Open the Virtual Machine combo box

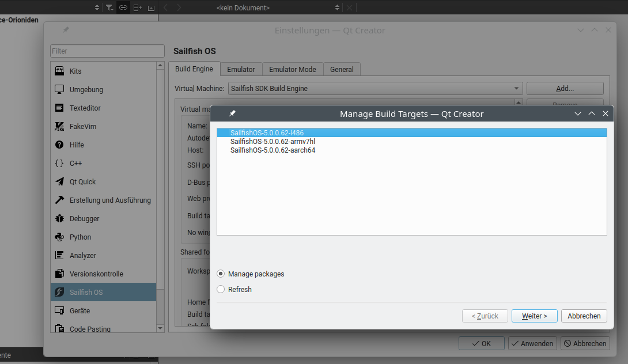click(375, 89)
